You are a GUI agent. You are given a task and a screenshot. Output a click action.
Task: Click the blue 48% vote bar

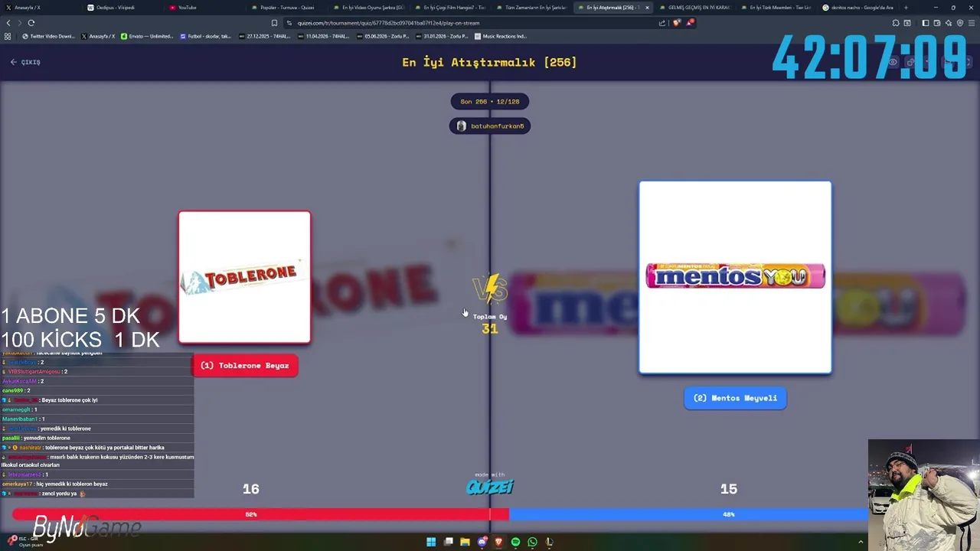(x=689, y=514)
